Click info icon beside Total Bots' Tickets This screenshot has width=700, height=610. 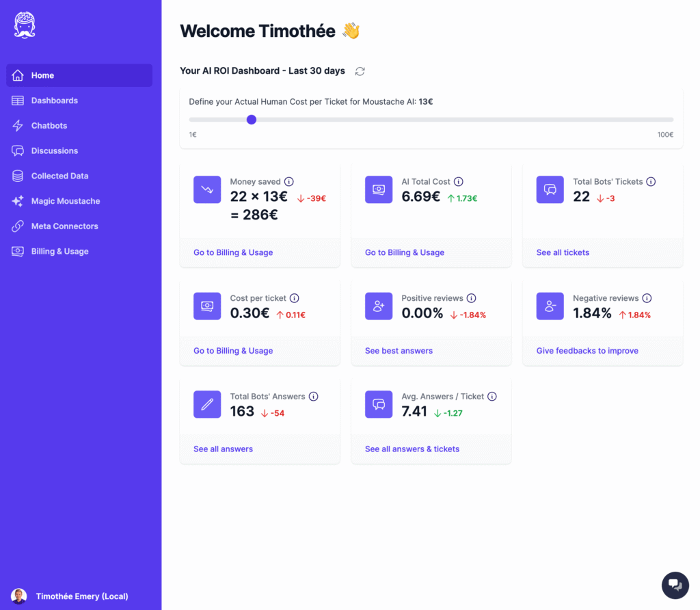click(x=651, y=182)
